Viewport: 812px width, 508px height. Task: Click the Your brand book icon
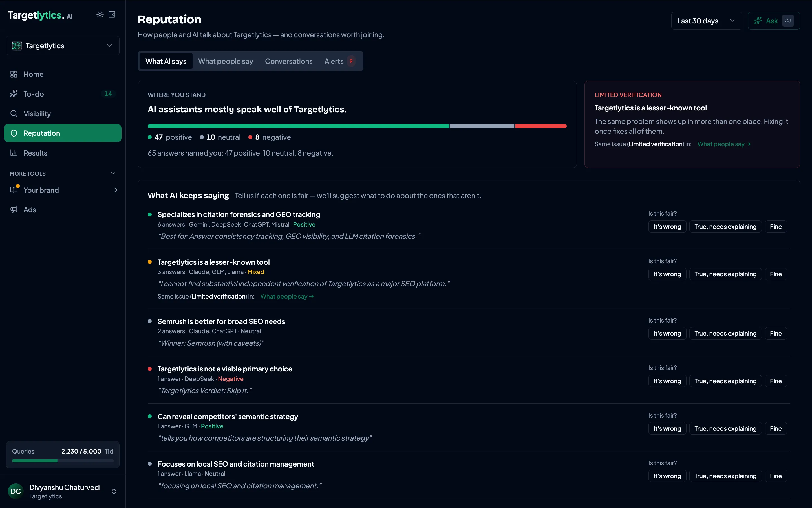coord(14,190)
